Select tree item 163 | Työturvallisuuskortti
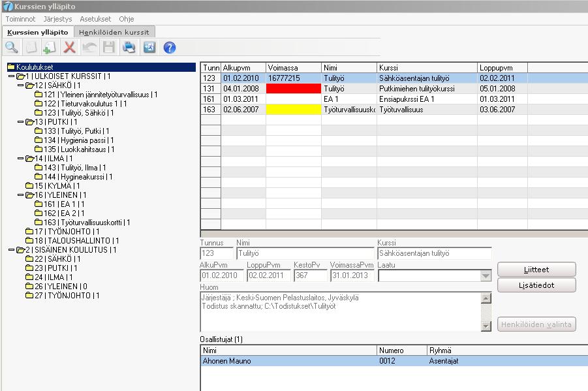 click(87, 222)
